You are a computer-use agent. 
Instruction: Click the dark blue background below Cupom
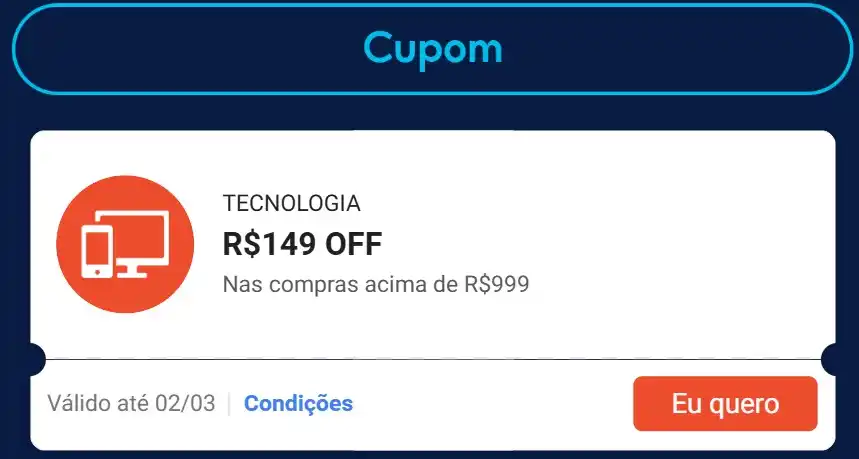pos(433,113)
